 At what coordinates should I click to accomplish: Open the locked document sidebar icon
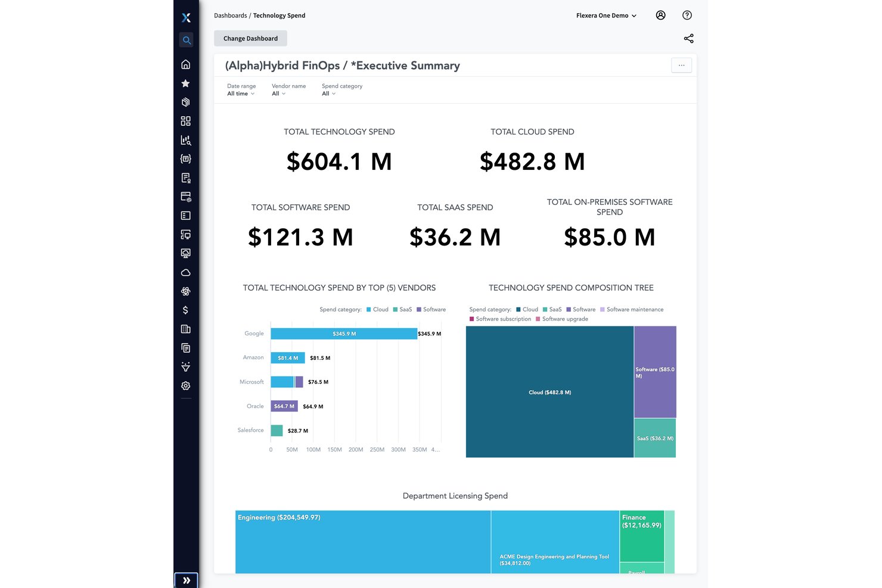tap(186, 178)
